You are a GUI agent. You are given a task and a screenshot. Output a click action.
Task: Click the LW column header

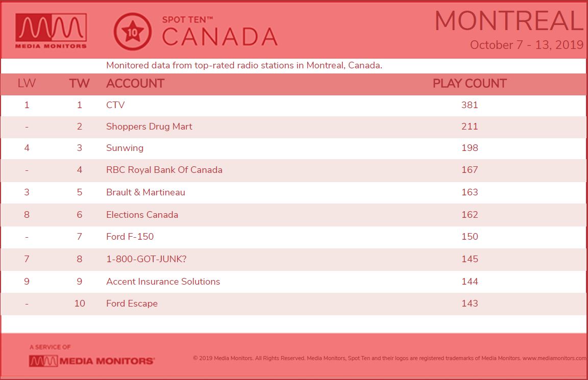27,83
